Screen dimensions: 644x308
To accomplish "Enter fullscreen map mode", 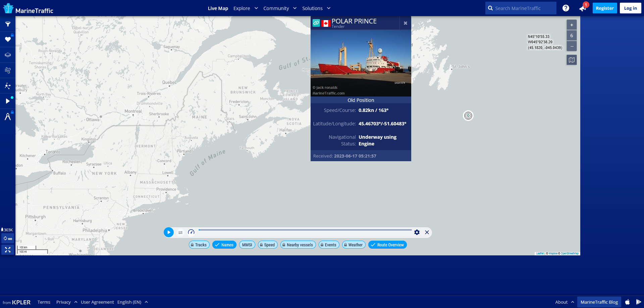I will point(8,250).
